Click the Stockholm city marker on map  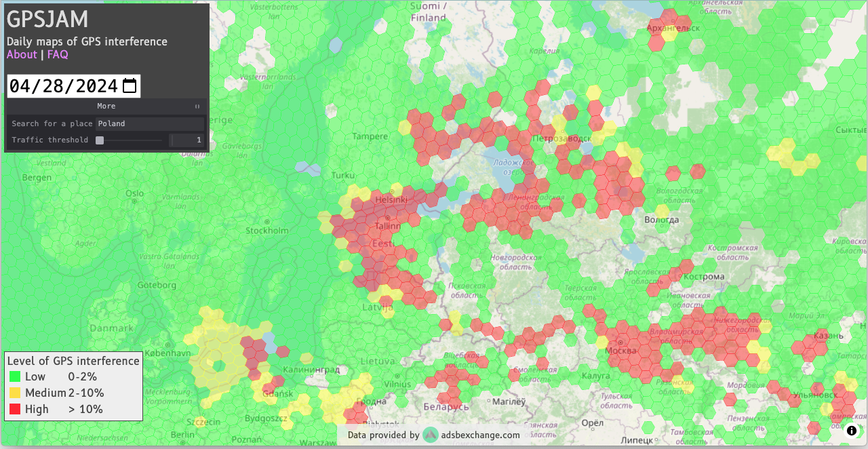pos(267,222)
